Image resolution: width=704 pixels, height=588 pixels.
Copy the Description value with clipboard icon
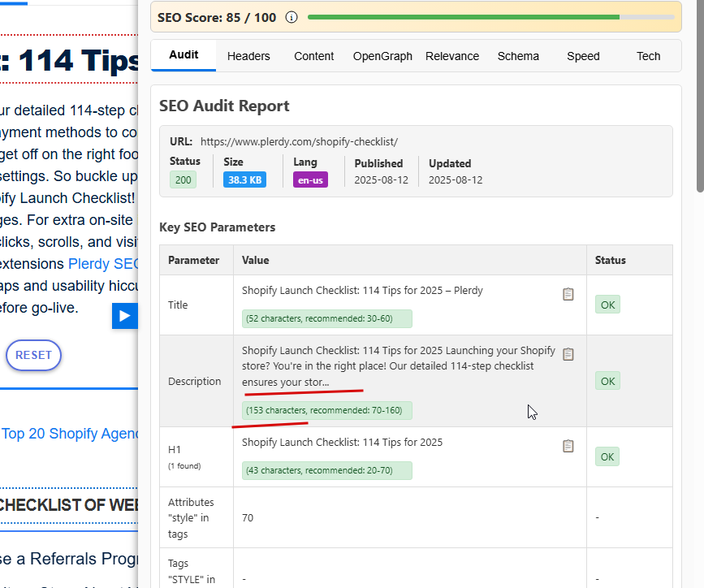point(568,354)
